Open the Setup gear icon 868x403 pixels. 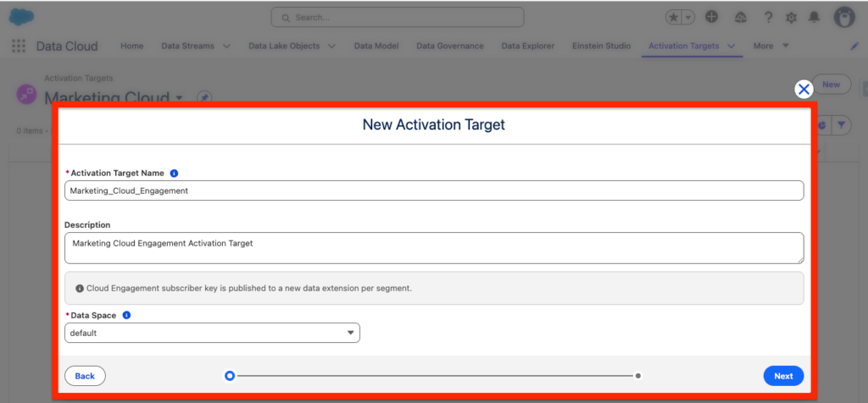click(x=792, y=17)
